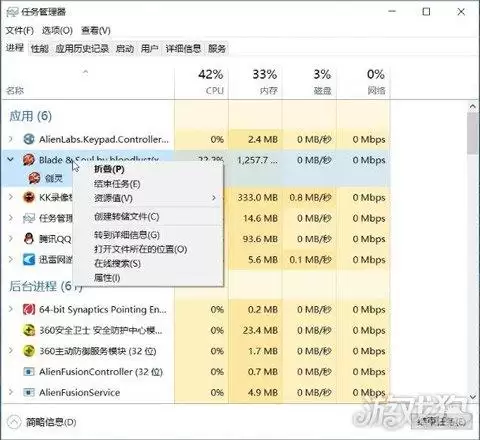Image resolution: width=480 pixels, height=440 pixels.
Task: Sort by the 磁盘 column header
Action: [309, 83]
